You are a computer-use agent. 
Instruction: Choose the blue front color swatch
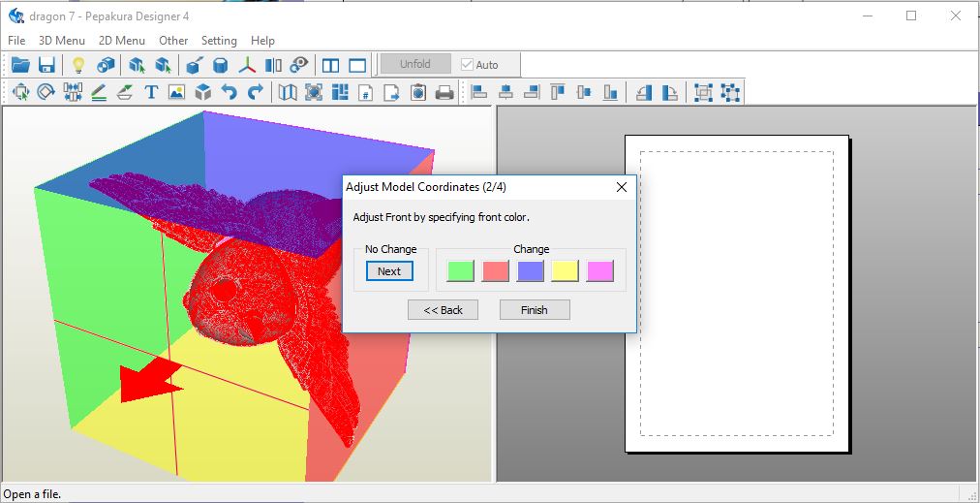[530, 271]
